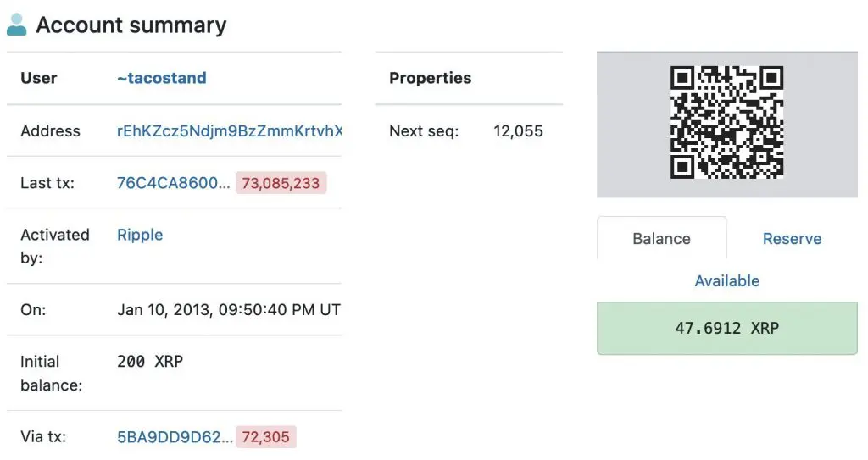Click the Next seq value 12,055

point(518,131)
